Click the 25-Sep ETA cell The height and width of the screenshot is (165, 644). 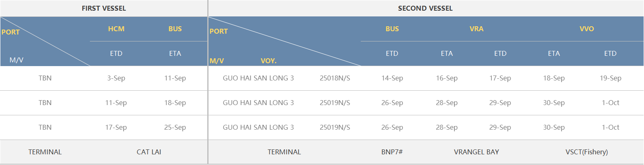(x=175, y=127)
